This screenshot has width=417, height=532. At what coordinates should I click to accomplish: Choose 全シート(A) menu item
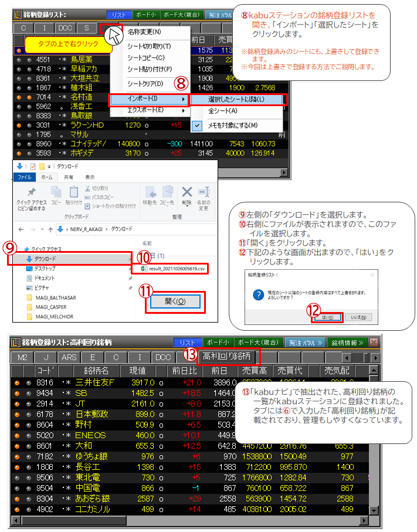[236, 111]
